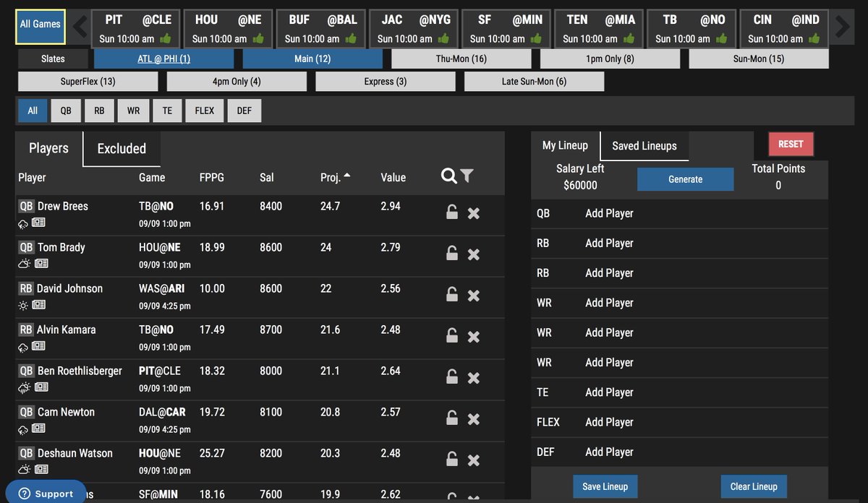Lock Drew Brees into the lineup
Image resolution: width=868 pixels, height=503 pixels.
pyautogui.click(x=451, y=212)
